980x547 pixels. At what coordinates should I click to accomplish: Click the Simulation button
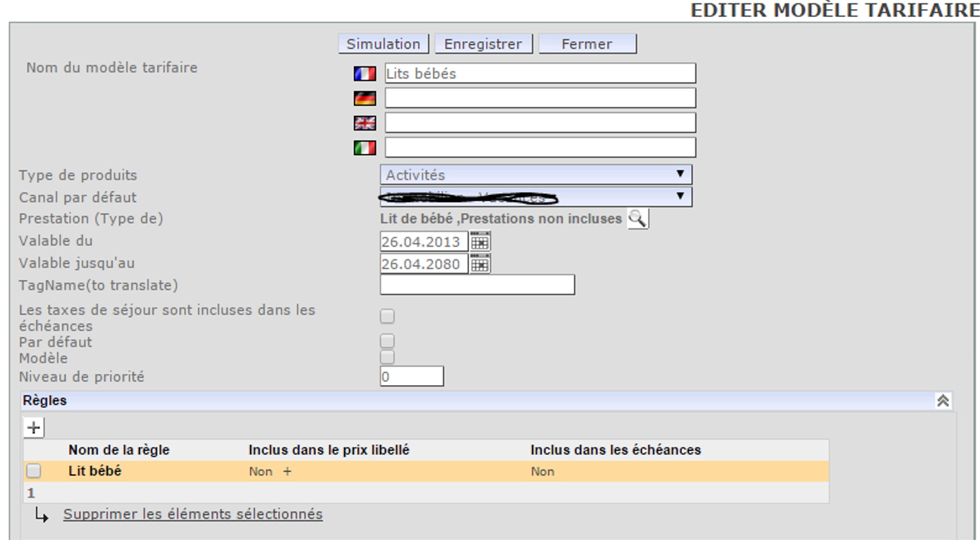point(384,44)
